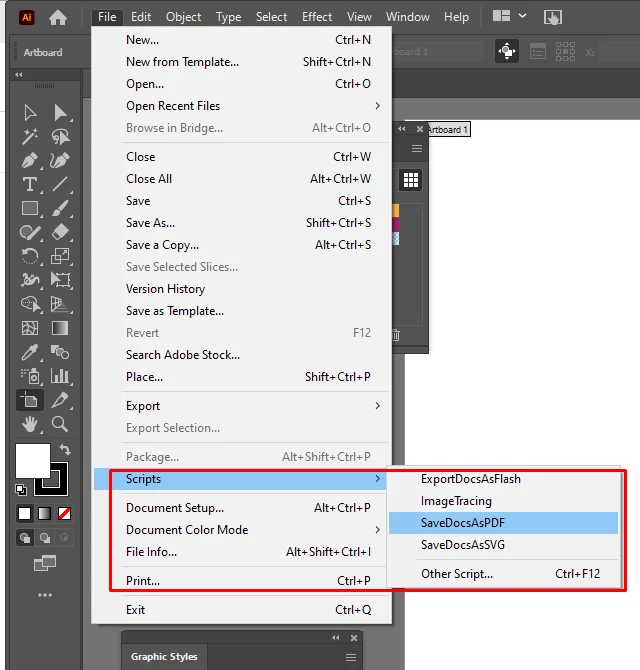The height and width of the screenshot is (670, 640).
Task: Collapse the tools panel double arrow
Action: click(x=19, y=75)
